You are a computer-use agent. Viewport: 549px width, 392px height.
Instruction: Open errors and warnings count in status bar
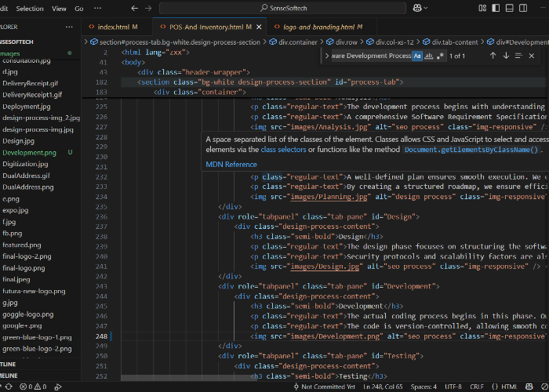[x=33, y=387]
